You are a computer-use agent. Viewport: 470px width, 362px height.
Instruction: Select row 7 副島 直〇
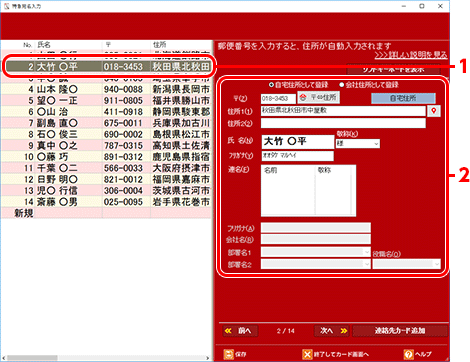click(107, 123)
